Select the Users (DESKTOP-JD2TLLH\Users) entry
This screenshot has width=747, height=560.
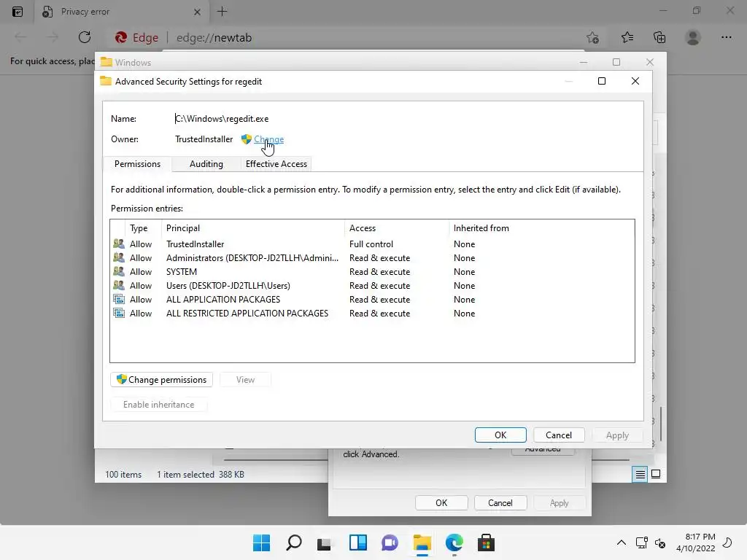click(372, 285)
